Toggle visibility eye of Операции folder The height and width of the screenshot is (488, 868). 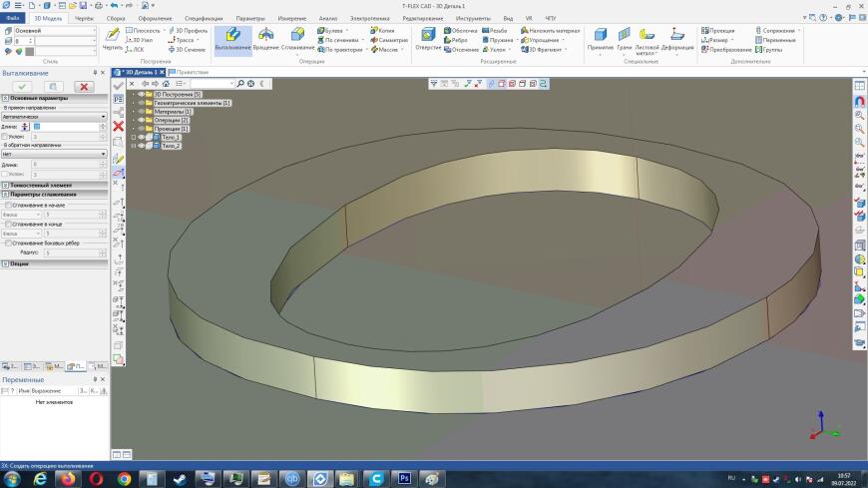[141, 120]
